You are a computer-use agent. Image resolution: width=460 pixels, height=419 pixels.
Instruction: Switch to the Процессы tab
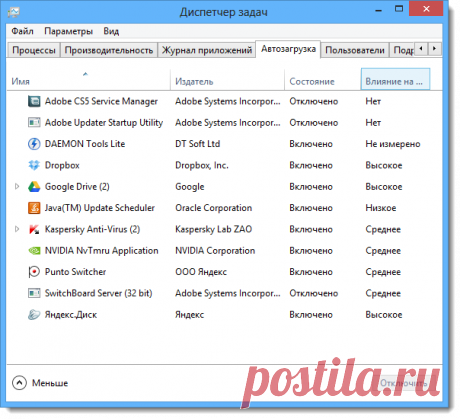[34, 50]
